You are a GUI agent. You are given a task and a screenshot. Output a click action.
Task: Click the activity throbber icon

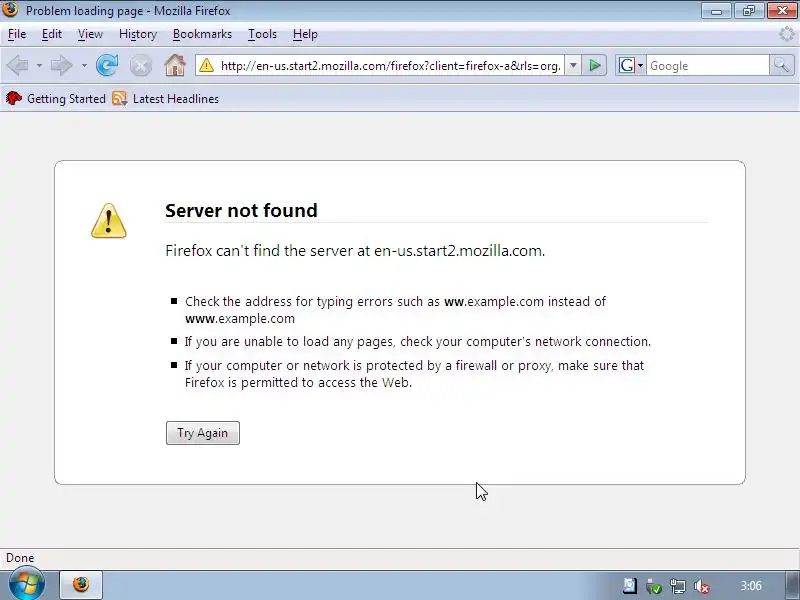point(786,34)
